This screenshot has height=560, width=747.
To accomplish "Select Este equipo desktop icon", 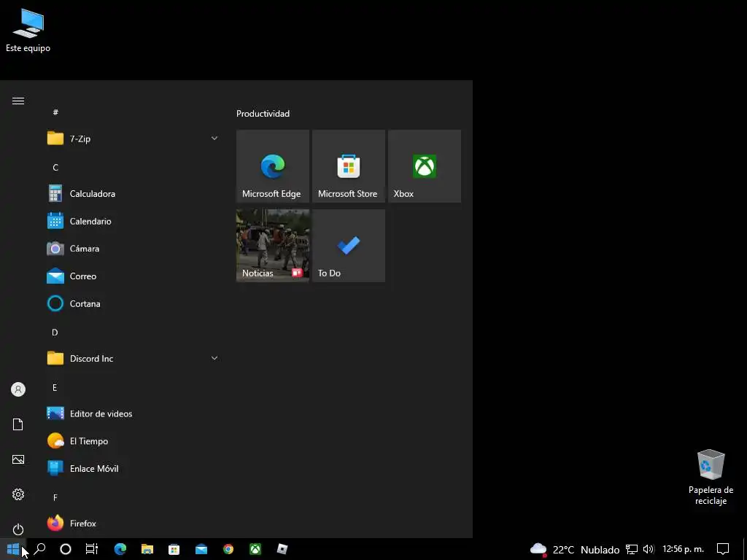I will point(28,31).
